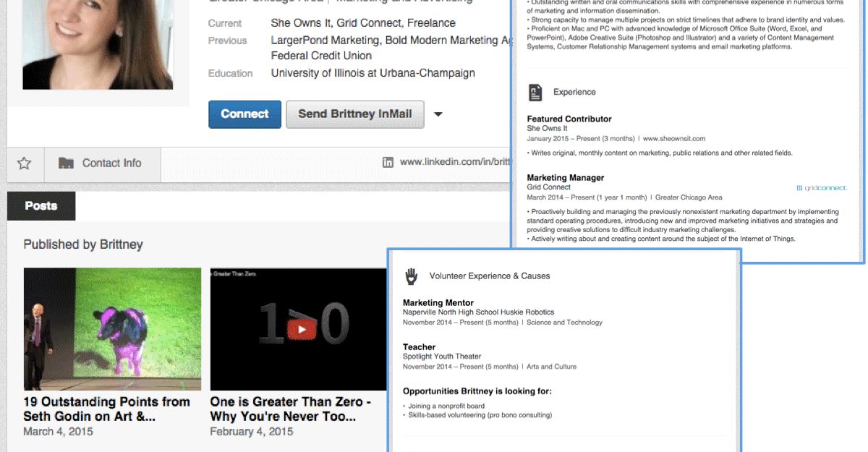Screen dimensions: 868x452
Task: Click 'Experience' section heading
Action: [574, 92]
